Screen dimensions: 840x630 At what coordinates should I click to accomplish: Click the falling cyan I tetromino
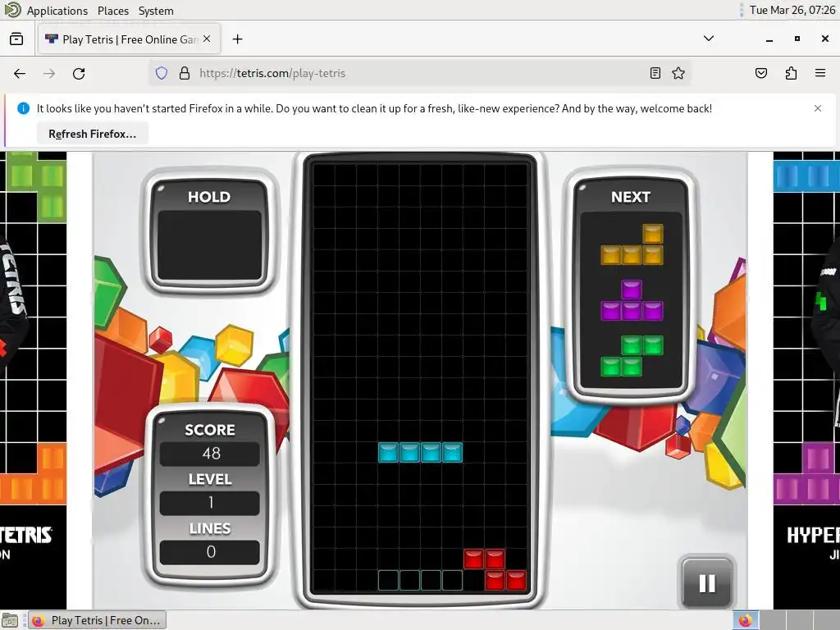point(420,452)
